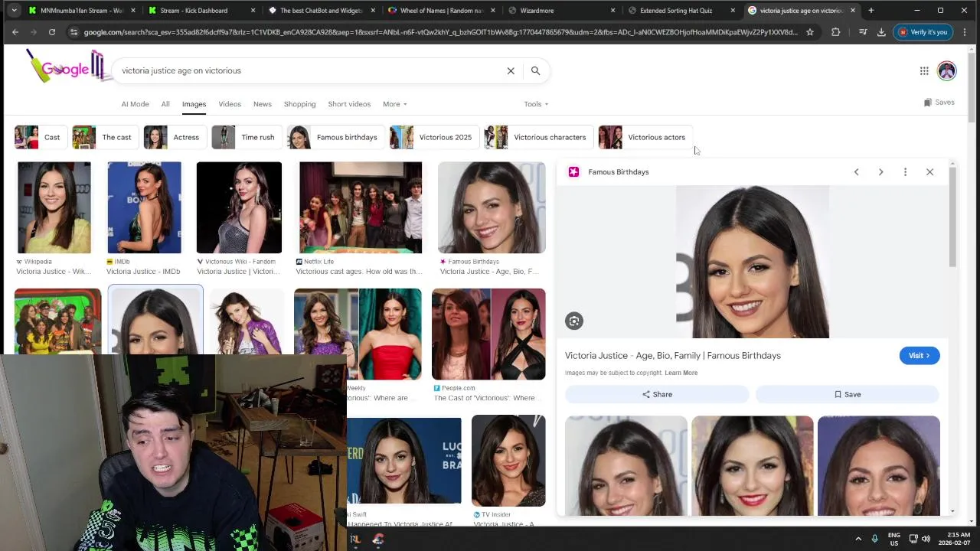The image size is (980, 551).
Task: Switch to Wheel of Names browser tab
Action: pos(443,11)
